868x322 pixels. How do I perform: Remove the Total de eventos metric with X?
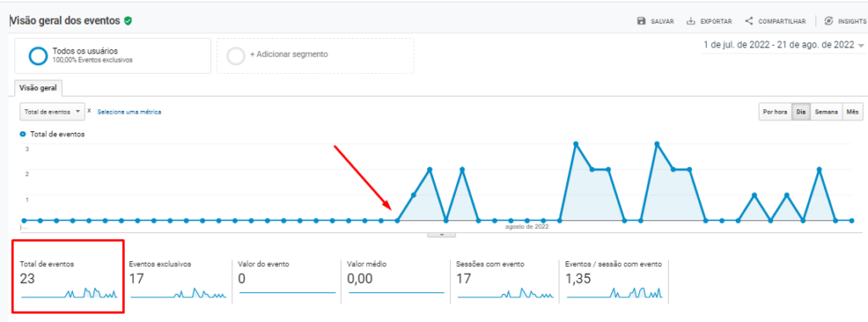(x=89, y=111)
